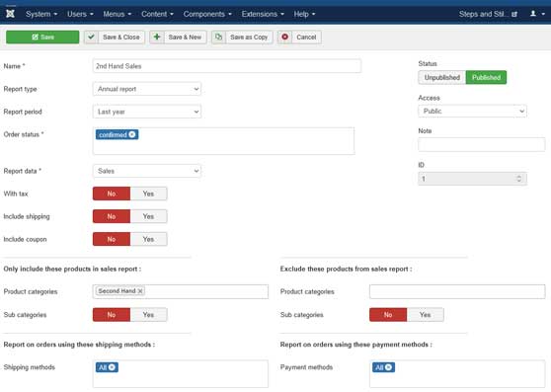Viewport: 551px width, 392px height.
Task: Set status to Unpublished
Action: (x=442, y=77)
